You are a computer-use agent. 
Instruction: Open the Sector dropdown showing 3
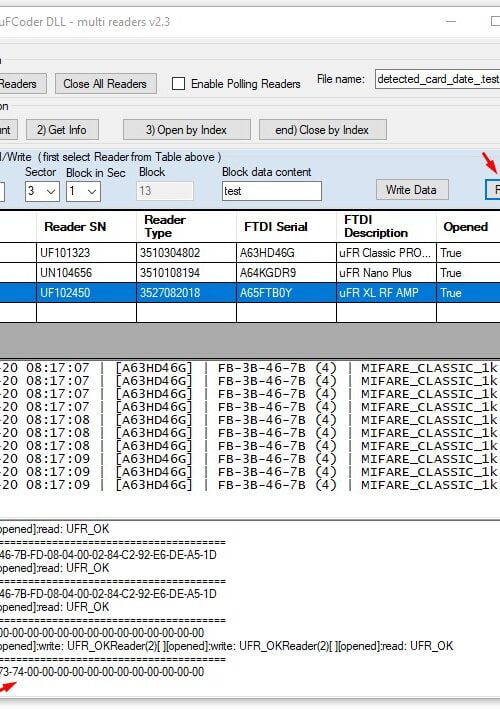click(x=42, y=191)
